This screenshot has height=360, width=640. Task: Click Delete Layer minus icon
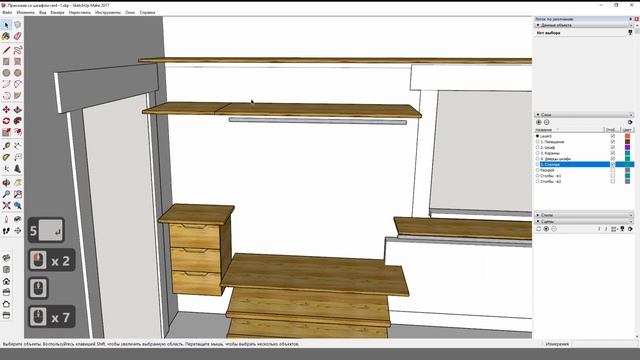[x=547, y=122]
